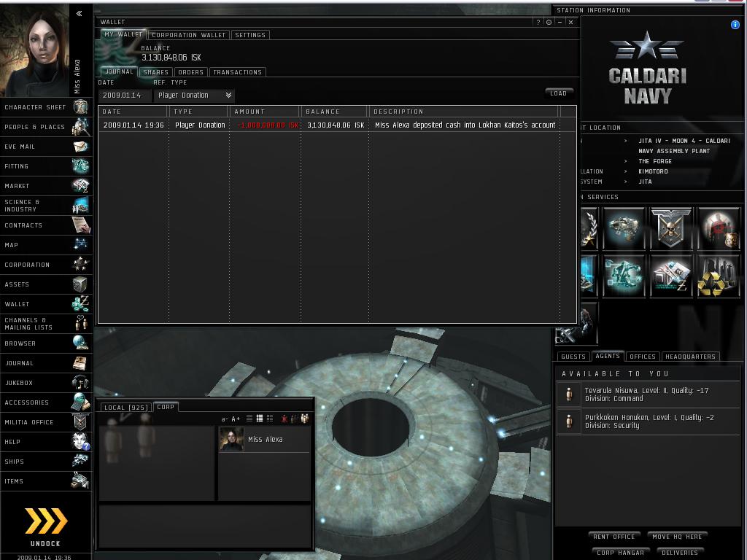Open Accessories from the sidebar
This screenshot has width=747, height=560.
(46, 402)
